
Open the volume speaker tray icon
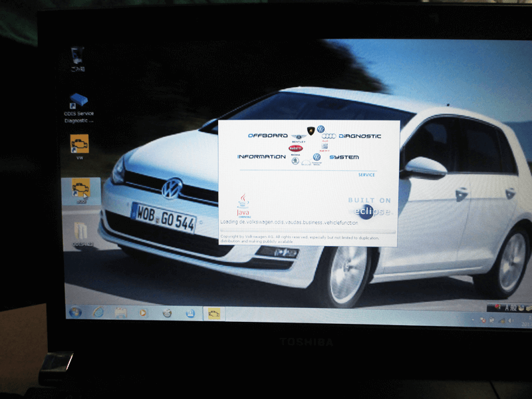[510, 321]
